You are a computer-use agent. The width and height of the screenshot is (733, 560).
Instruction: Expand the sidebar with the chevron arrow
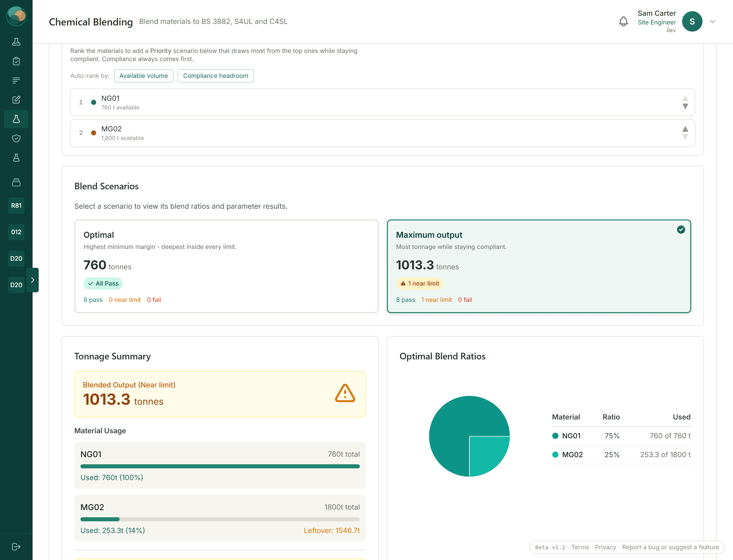(33, 280)
